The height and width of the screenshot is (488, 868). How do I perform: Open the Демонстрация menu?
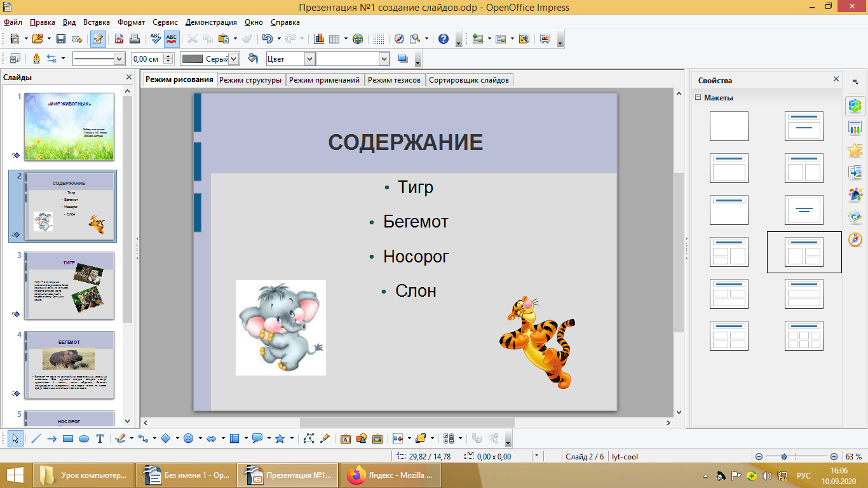(210, 22)
